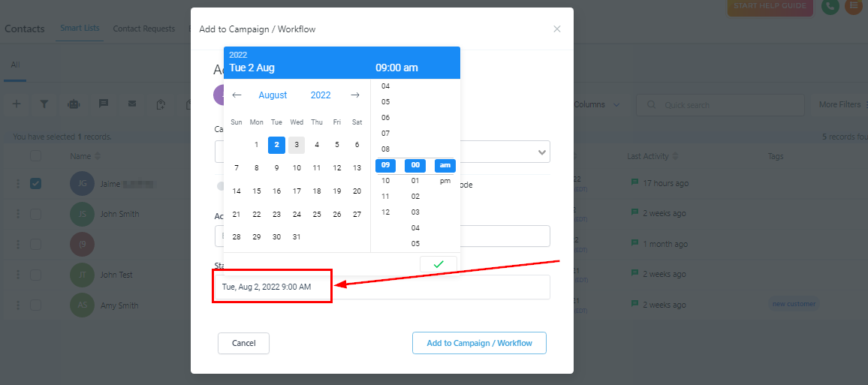Open the Contact Requests tab
Image resolution: width=868 pixels, height=385 pixels.
point(147,29)
